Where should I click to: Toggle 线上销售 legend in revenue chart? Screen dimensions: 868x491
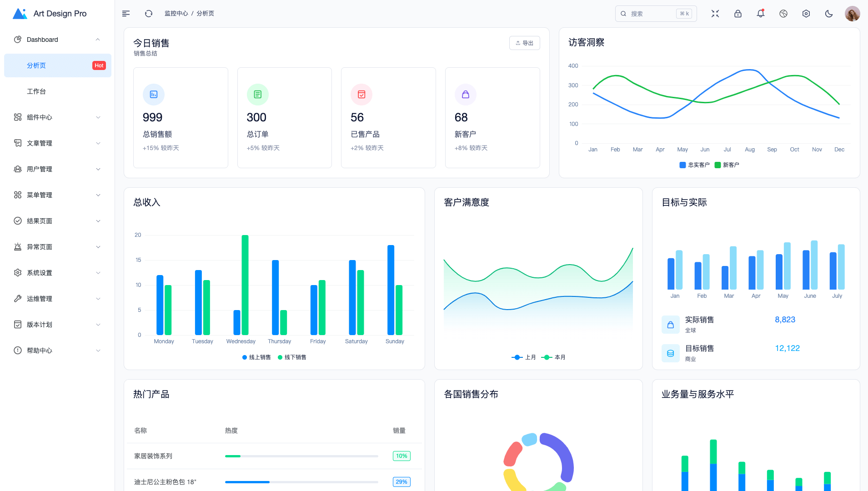point(256,357)
